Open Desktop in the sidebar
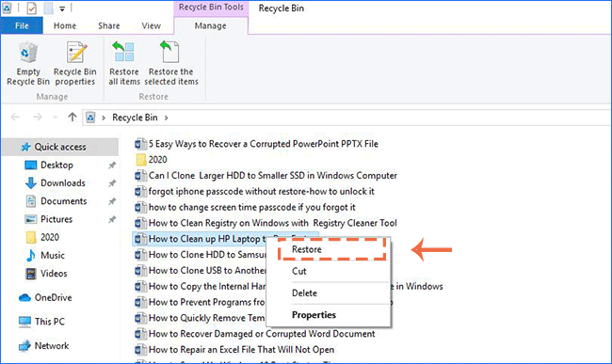The height and width of the screenshot is (364, 612). tap(57, 165)
